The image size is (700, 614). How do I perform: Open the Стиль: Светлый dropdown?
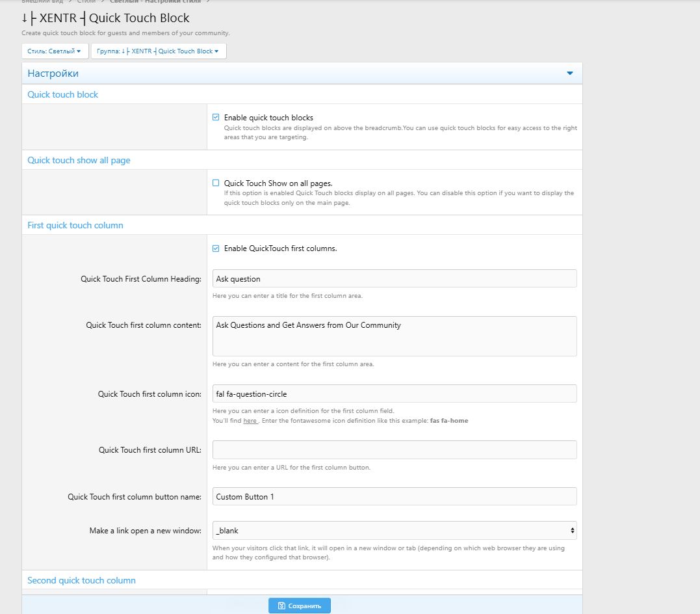click(x=55, y=51)
